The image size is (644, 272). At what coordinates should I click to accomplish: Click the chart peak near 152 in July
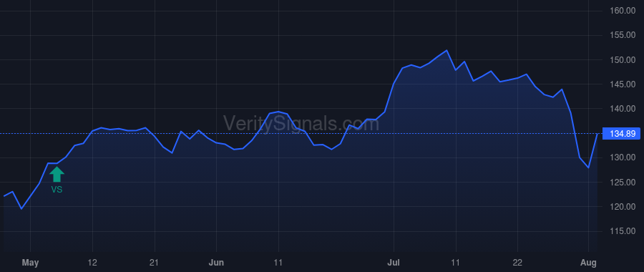(447, 51)
